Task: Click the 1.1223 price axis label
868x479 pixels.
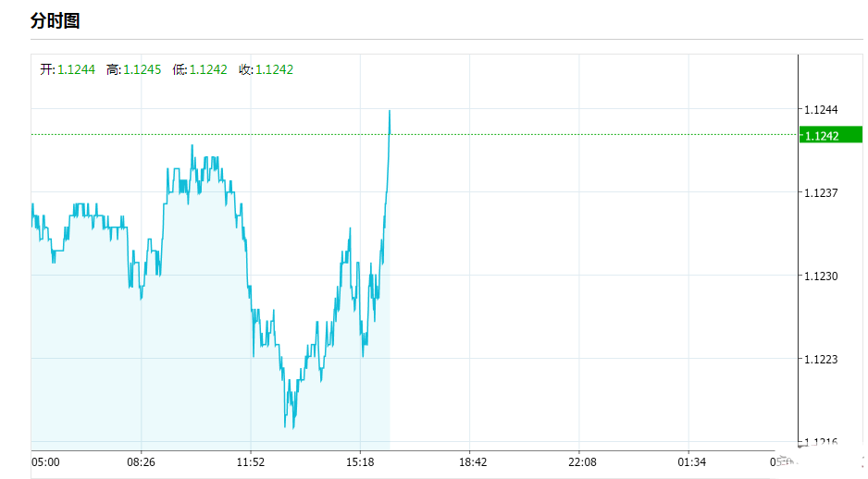Action: (x=822, y=359)
